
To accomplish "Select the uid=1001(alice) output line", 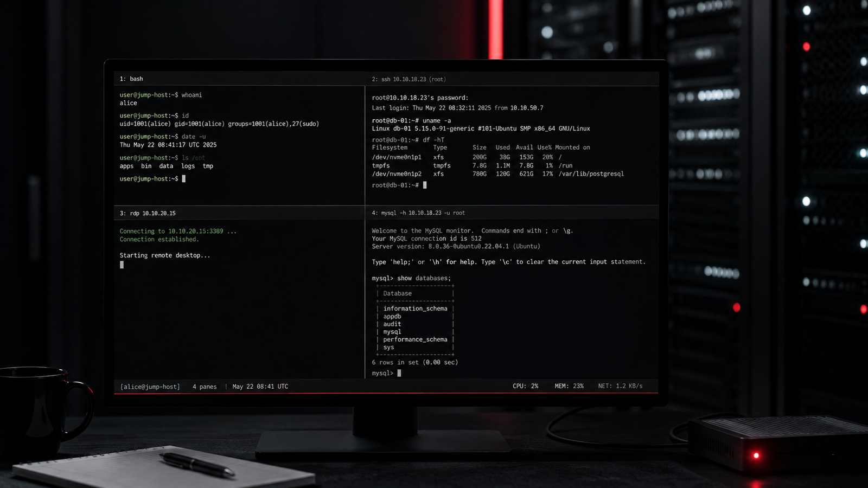I will click(x=219, y=124).
